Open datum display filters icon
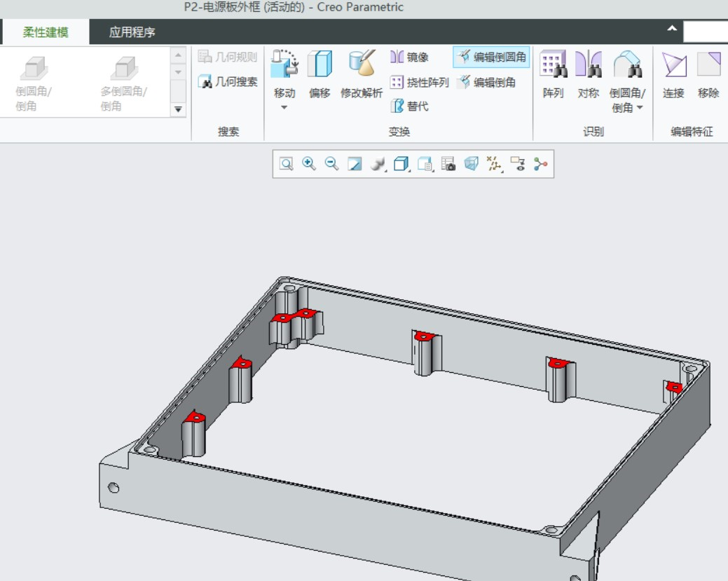 point(495,164)
